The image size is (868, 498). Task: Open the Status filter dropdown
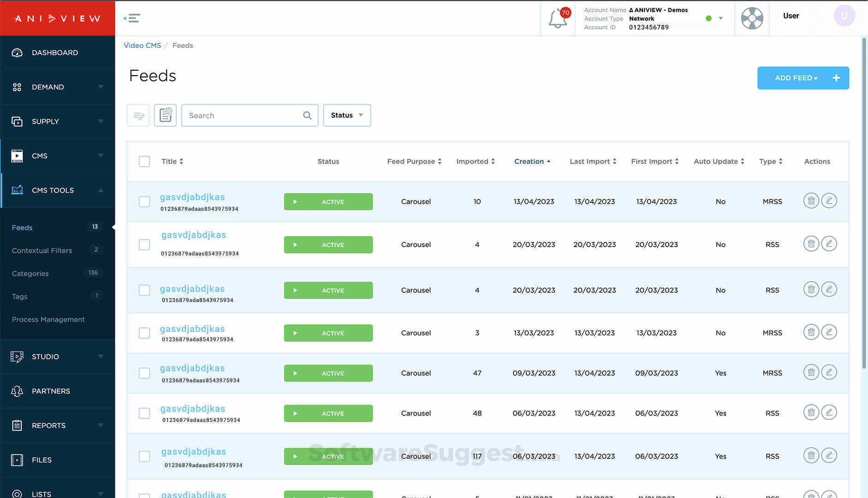point(347,115)
